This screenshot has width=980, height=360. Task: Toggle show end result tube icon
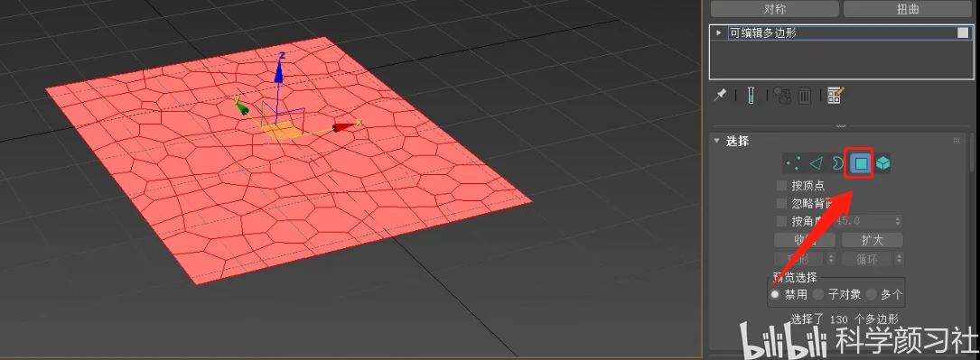click(750, 96)
